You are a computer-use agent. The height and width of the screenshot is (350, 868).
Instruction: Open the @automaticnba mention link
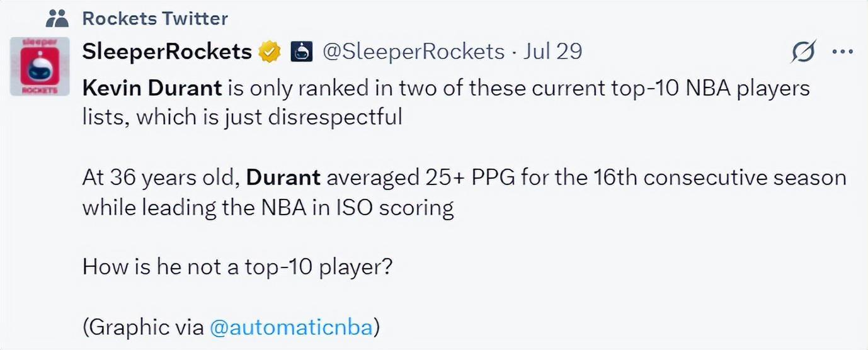(292, 327)
